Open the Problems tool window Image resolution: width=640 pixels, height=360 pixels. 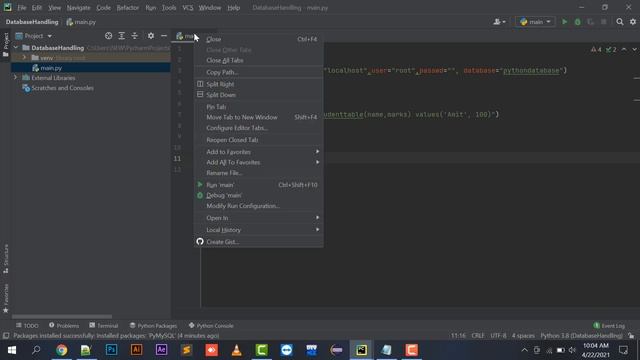coord(64,326)
